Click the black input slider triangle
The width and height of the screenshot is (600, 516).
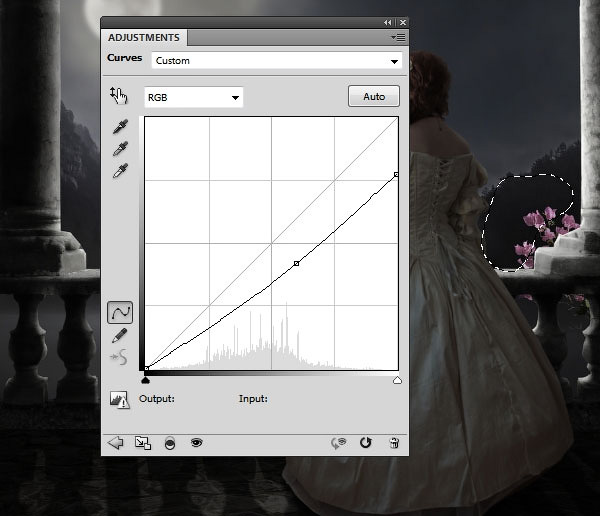click(145, 380)
